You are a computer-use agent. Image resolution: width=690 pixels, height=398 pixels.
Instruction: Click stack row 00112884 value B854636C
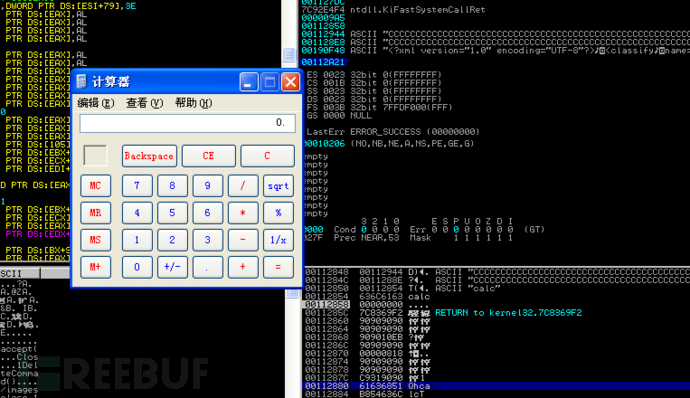click(x=381, y=394)
